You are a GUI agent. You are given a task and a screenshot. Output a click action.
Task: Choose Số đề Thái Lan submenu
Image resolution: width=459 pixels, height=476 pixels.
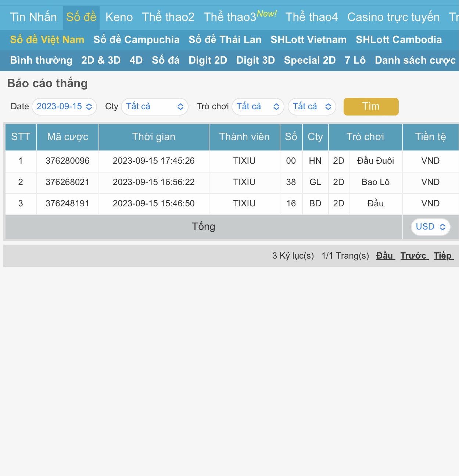click(225, 40)
